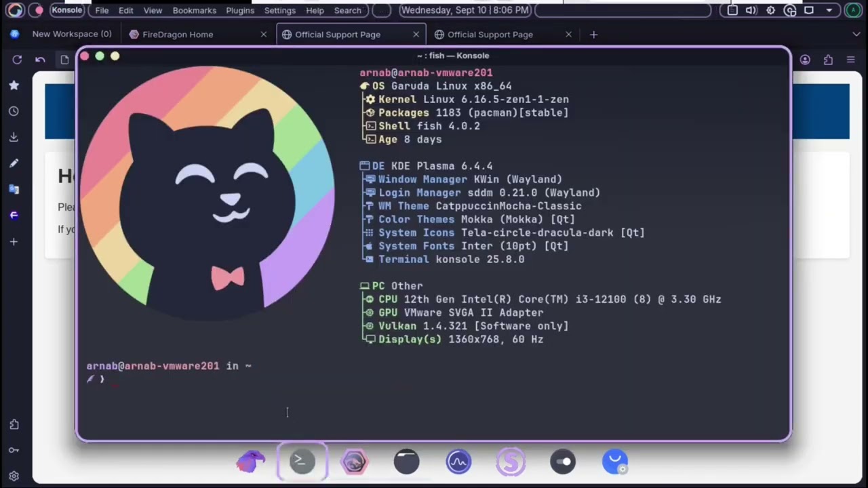
Task: Click the Konsole terminal icon in dock
Action: click(x=302, y=462)
